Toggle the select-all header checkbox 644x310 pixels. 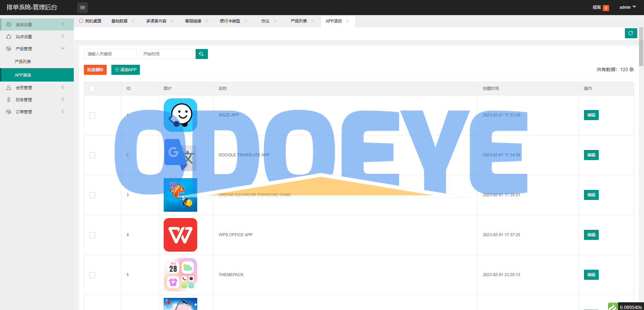92,89
